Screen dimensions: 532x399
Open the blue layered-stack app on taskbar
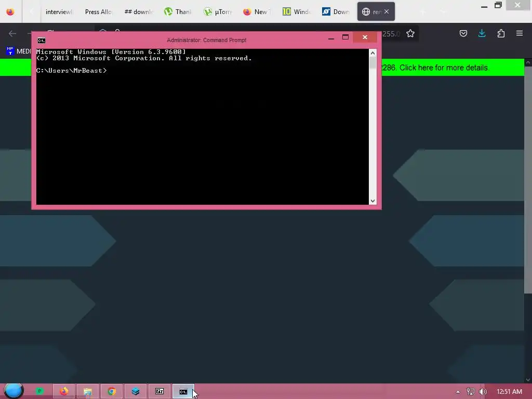point(136,391)
